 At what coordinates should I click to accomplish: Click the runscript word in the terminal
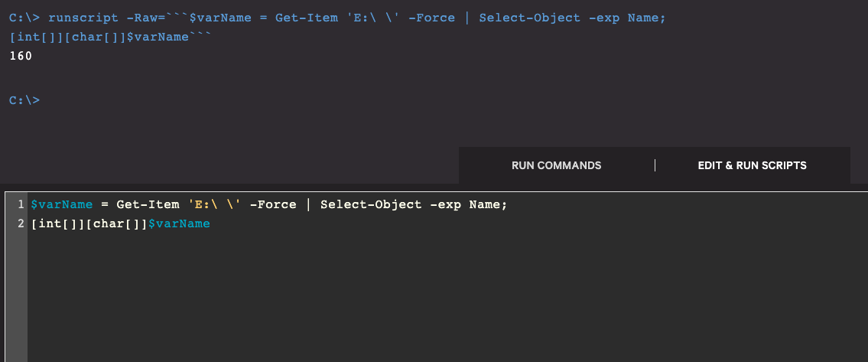[80, 18]
